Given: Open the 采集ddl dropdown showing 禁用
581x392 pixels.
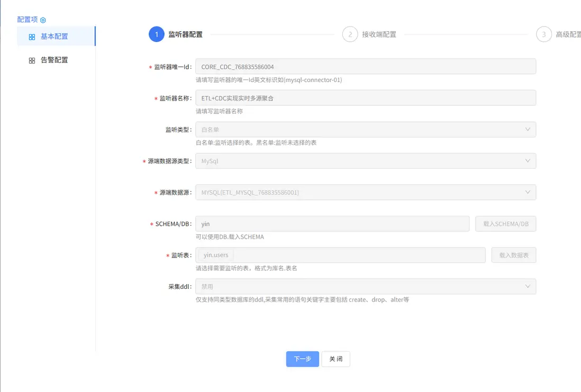Looking at the screenshot, I should (365, 286).
